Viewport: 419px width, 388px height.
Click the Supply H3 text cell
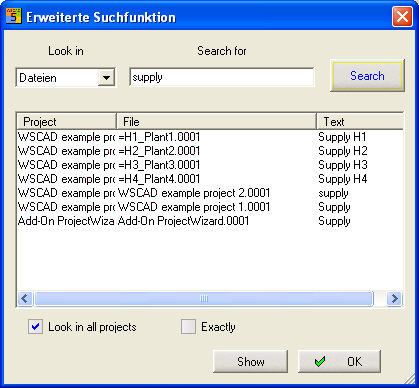click(343, 165)
